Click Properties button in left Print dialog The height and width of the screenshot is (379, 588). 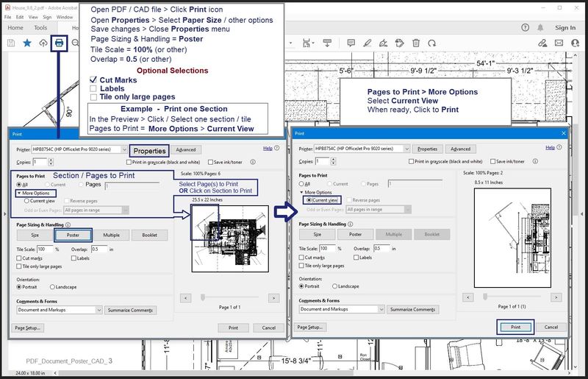[149, 151]
